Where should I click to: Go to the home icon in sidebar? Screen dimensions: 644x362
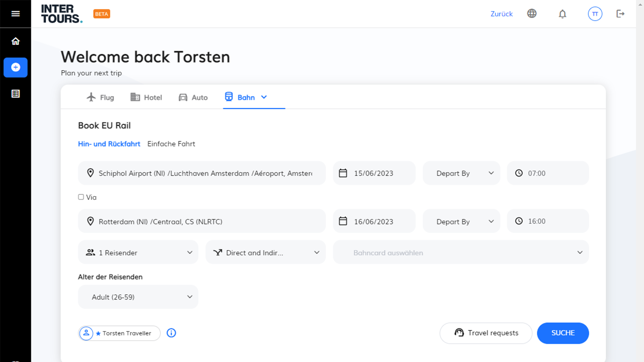(15, 41)
